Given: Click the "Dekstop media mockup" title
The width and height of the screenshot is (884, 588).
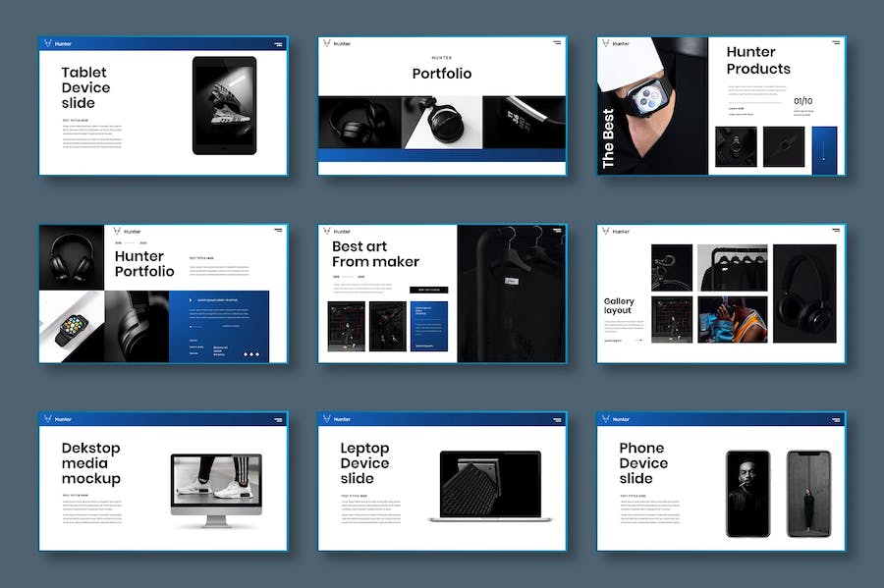Looking at the screenshot, I should coord(90,463).
